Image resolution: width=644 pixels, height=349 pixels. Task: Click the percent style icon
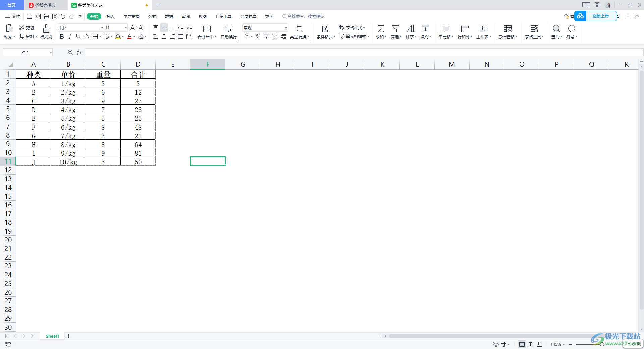click(x=258, y=36)
